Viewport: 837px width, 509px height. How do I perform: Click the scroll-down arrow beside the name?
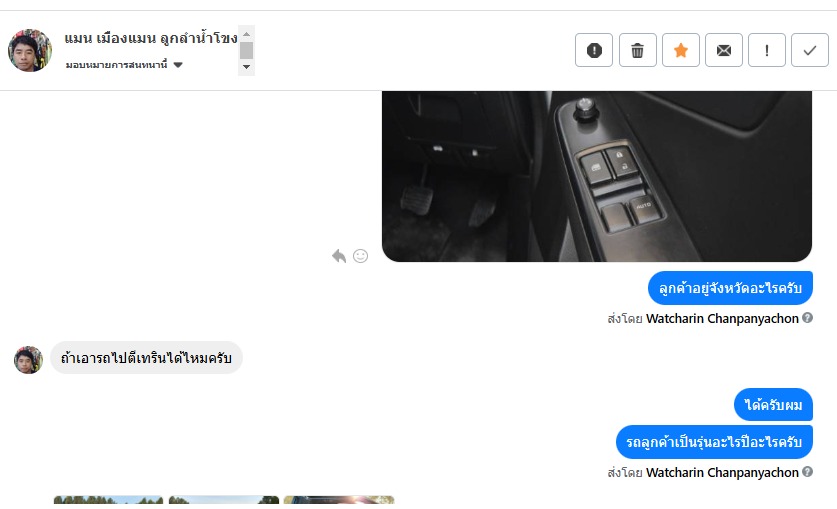click(x=246, y=67)
